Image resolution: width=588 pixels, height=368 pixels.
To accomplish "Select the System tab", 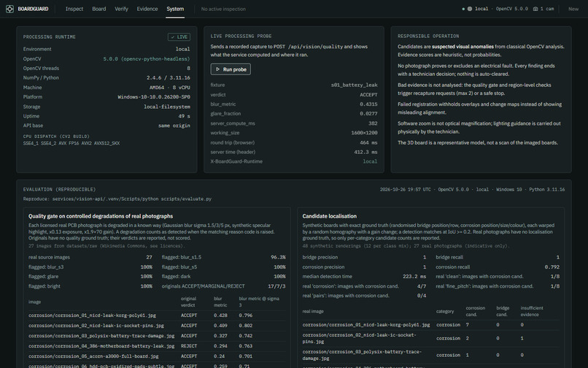I will click(175, 9).
